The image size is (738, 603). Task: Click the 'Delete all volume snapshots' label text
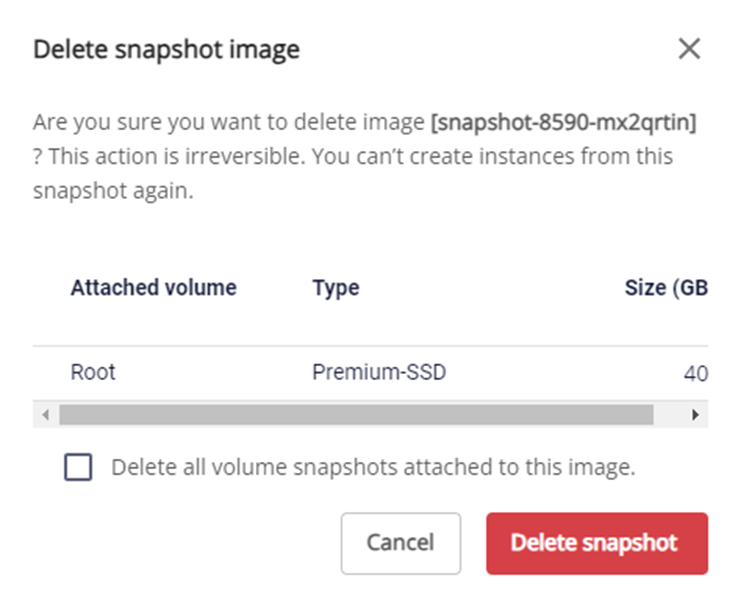click(x=373, y=467)
